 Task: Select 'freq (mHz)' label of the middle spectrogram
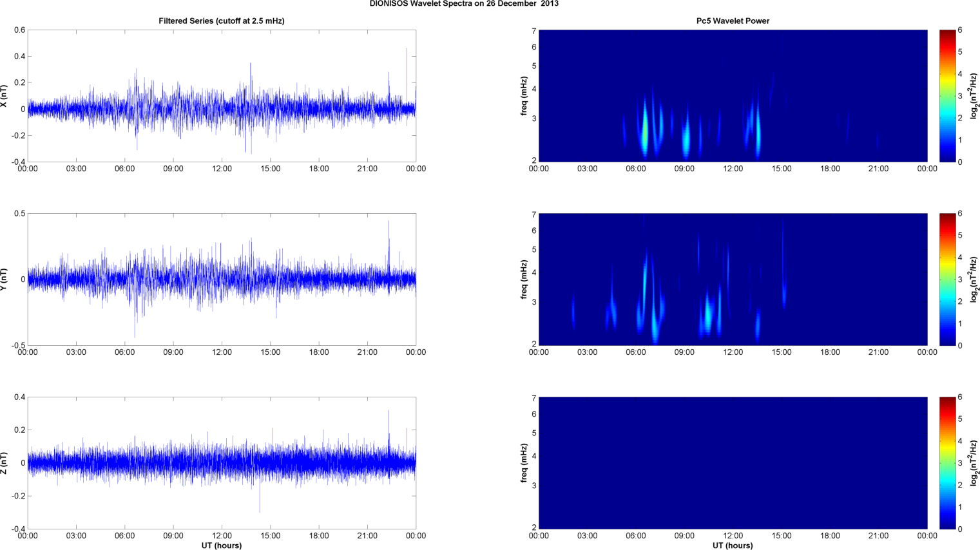524,280
